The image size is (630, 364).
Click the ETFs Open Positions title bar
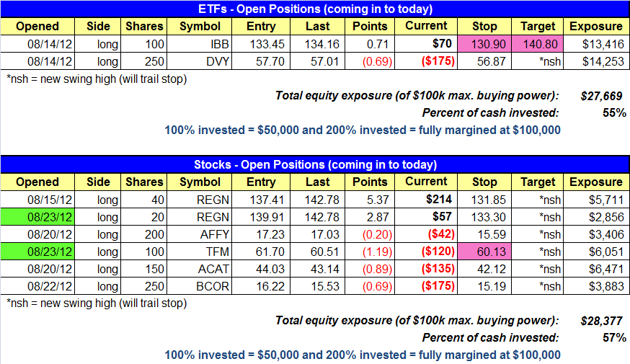(315, 9)
